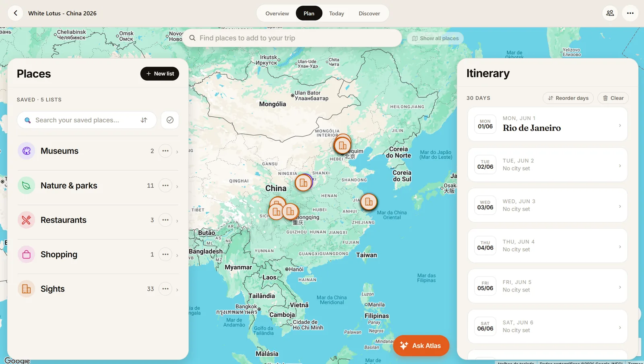The width and height of the screenshot is (644, 364).
Task: Expand the Shopping list chevron
Action: (x=177, y=255)
